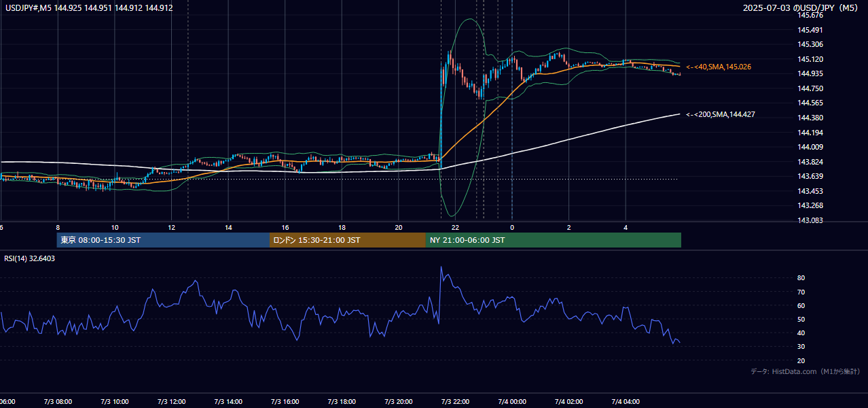Screen dimensions: 868x408
Task: Click price axis label 143.268
Action: [x=810, y=205]
